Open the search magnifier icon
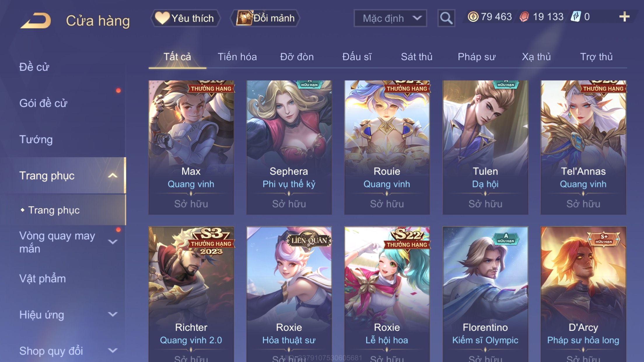Screen dimensions: 644x362 coord(446,18)
